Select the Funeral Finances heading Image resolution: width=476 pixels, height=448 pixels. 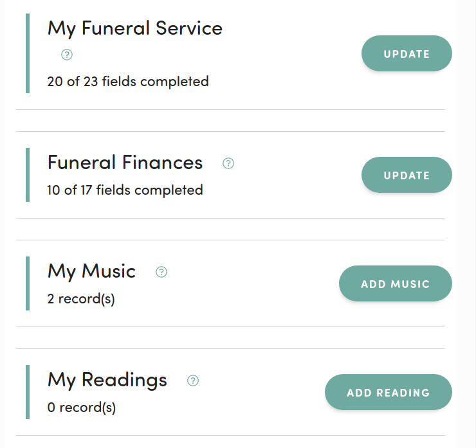coord(125,163)
